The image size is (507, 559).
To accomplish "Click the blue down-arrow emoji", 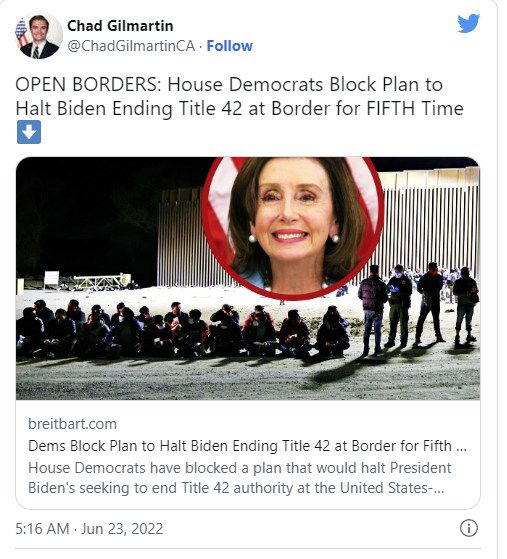I will [x=29, y=132].
